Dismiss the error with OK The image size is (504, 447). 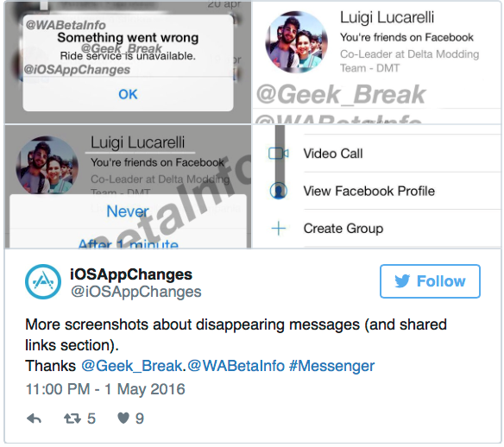pos(128,94)
